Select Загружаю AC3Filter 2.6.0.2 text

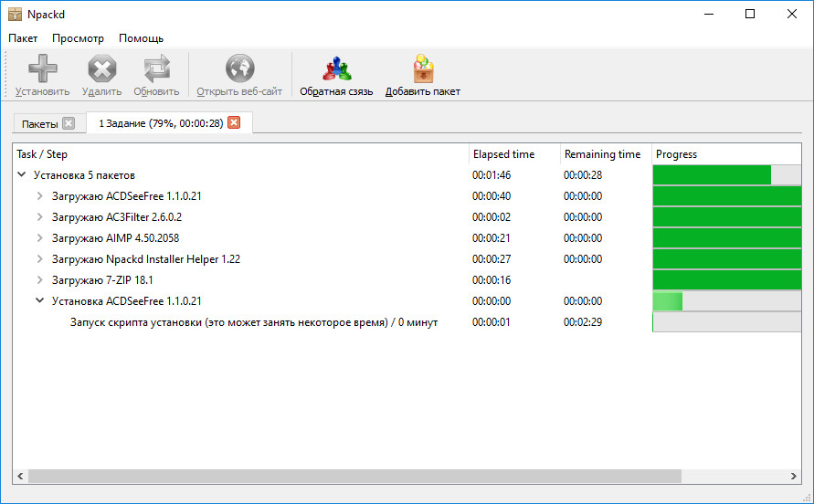point(117,217)
